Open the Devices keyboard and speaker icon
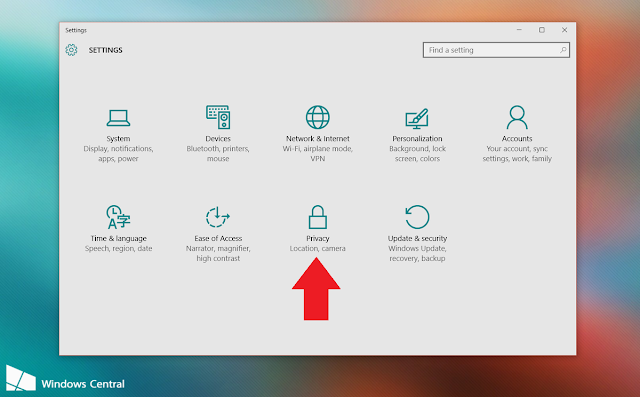The height and width of the screenshot is (397, 640). [218, 117]
